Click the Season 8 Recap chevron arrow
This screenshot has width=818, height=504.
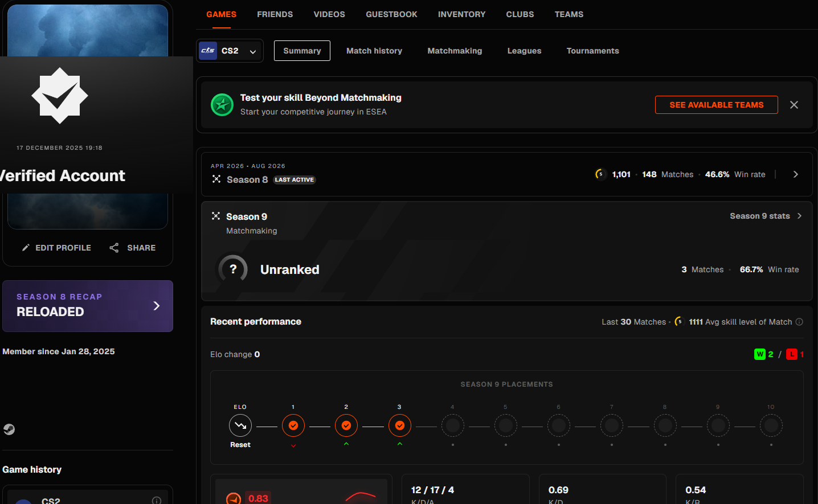157,306
